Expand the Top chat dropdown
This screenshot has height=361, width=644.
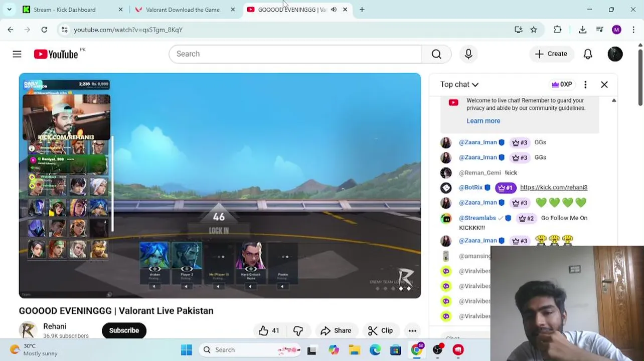coord(459,85)
